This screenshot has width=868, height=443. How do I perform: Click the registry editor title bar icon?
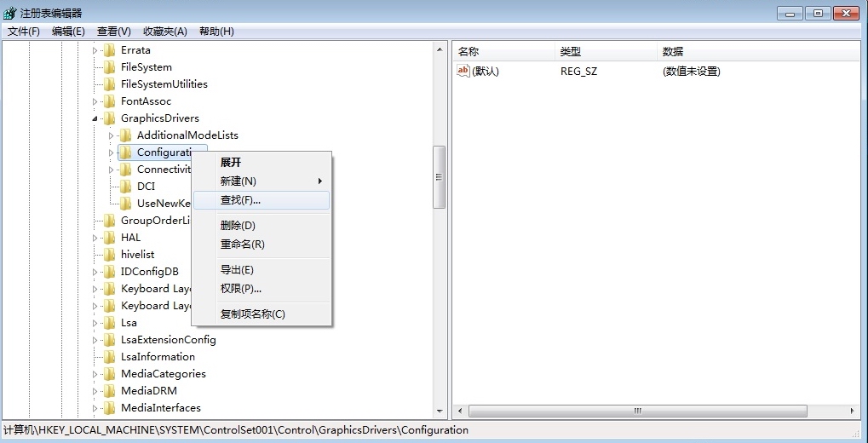pos(10,13)
